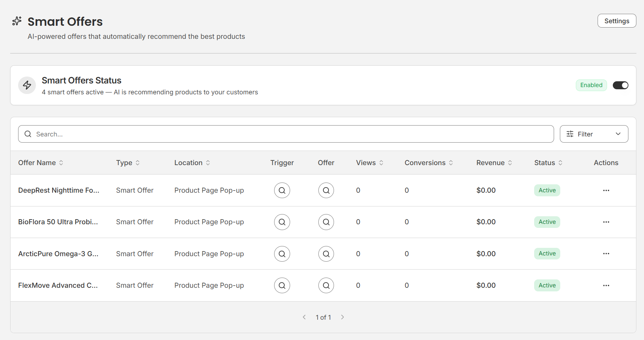Sort table by Offer Name
Screen dimensions: 644x340
coord(41,163)
